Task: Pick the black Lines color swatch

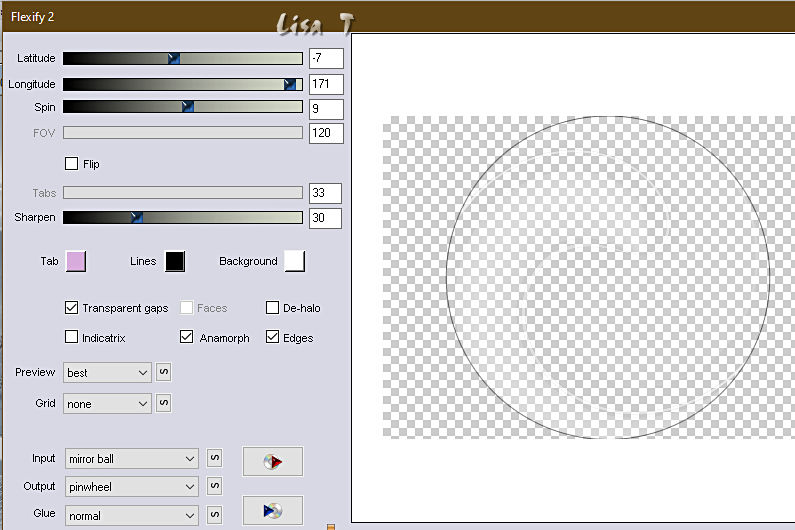Action: click(175, 261)
